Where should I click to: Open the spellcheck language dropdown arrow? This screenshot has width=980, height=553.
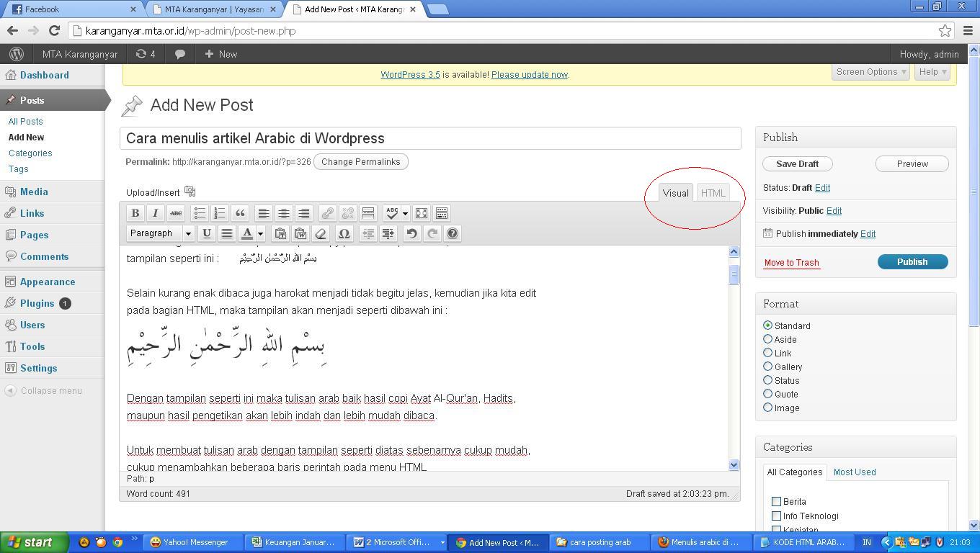coord(405,213)
